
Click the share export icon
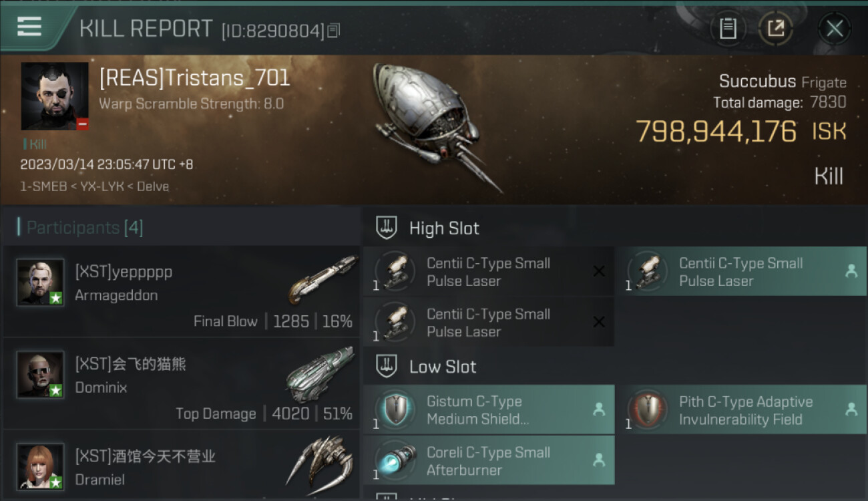click(775, 29)
